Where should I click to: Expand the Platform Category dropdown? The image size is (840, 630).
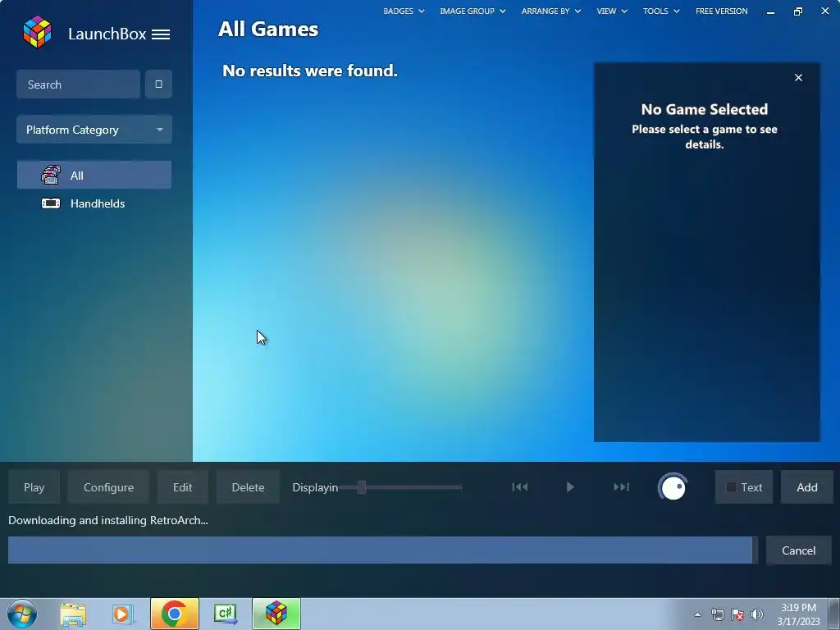[94, 129]
